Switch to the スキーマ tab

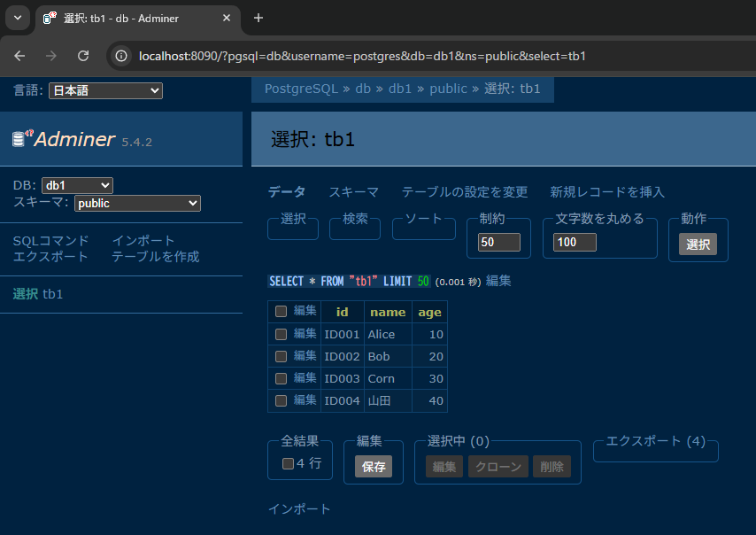[351, 191]
